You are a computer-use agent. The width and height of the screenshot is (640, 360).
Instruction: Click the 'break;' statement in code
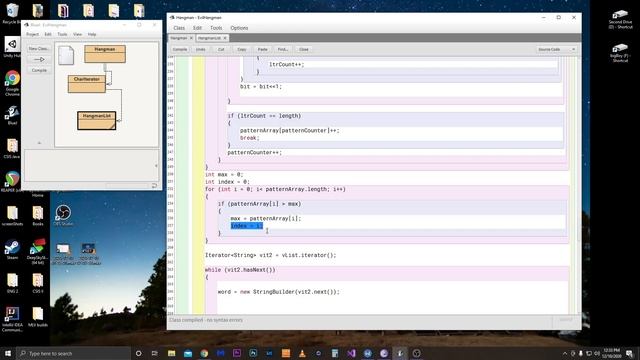[249, 138]
